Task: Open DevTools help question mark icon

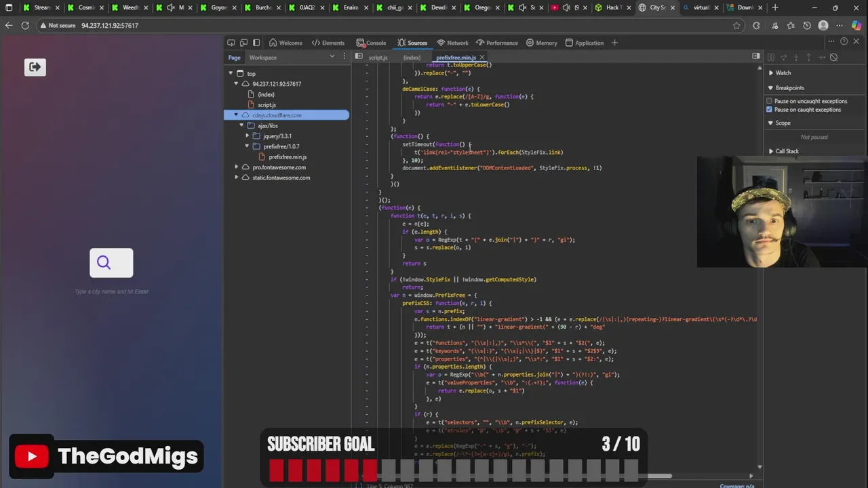Action: tap(844, 42)
